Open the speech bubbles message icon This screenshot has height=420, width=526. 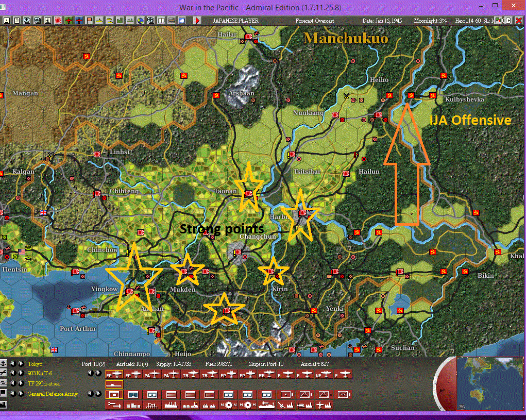(x=27, y=21)
